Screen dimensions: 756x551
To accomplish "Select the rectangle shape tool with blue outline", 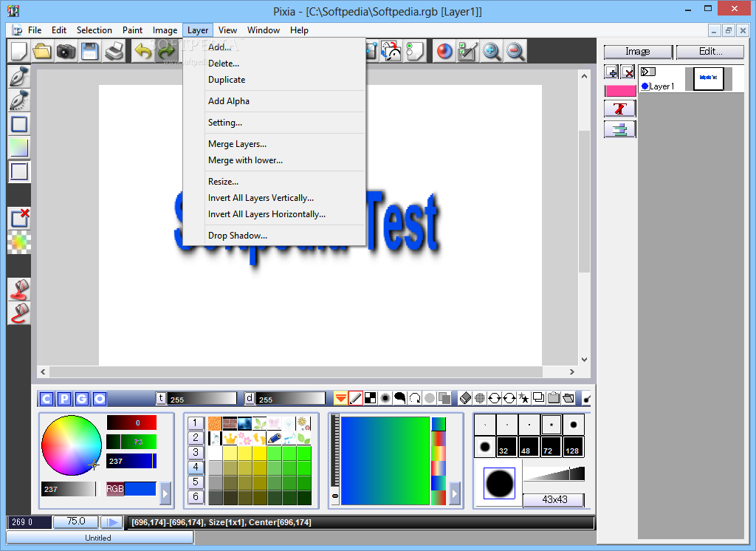I will pyautogui.click(x=19, y=124).
